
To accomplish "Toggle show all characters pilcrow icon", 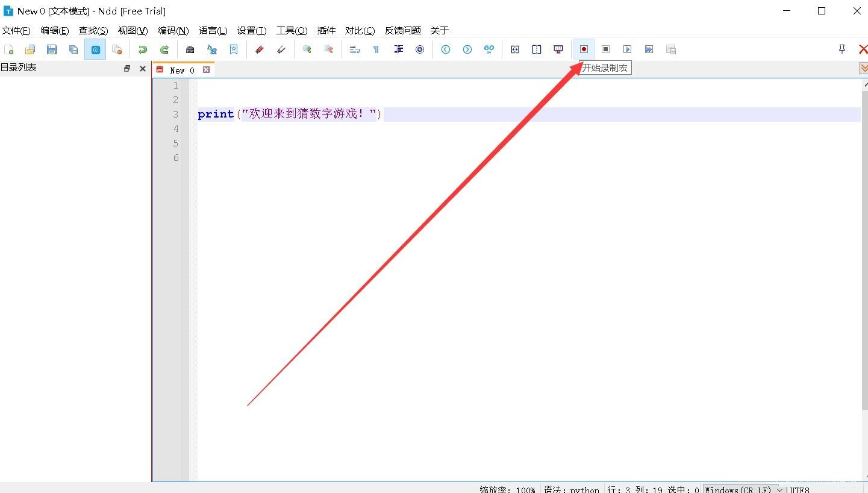I will (x=376, y=49).
